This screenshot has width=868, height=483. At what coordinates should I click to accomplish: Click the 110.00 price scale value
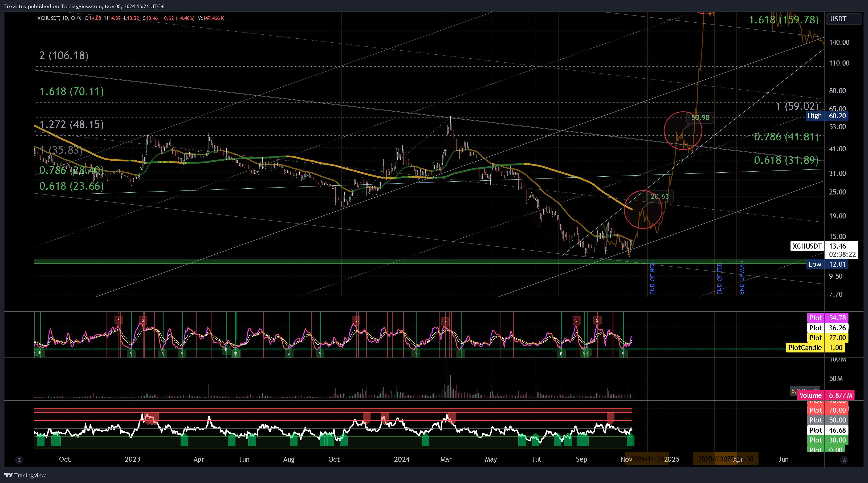click(839, 63)
